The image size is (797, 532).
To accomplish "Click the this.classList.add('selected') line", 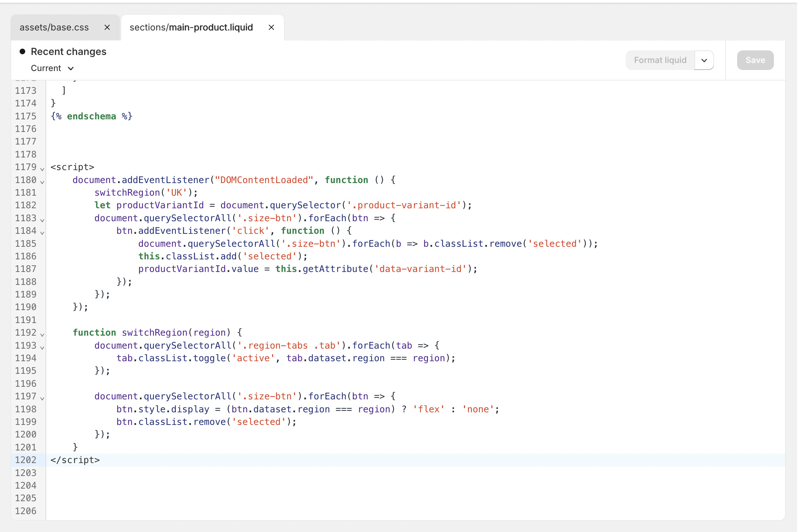I will pos(223,256).
